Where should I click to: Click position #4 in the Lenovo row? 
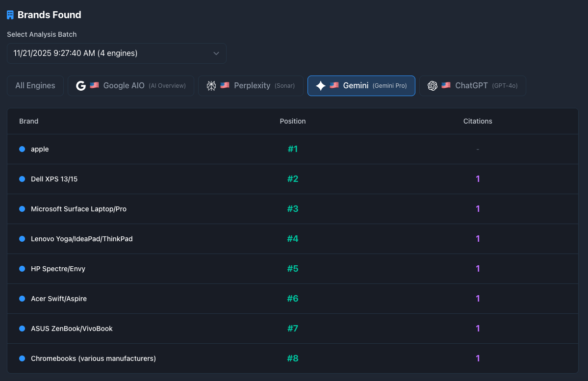(293, 239)
